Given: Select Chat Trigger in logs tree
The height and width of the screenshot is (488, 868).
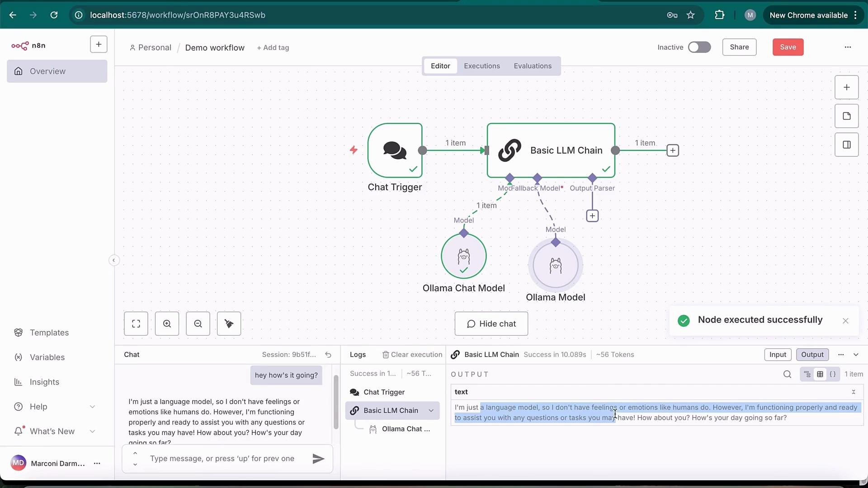Looking at the screenshot, I should pyautogui.click(x=392, y=392).
